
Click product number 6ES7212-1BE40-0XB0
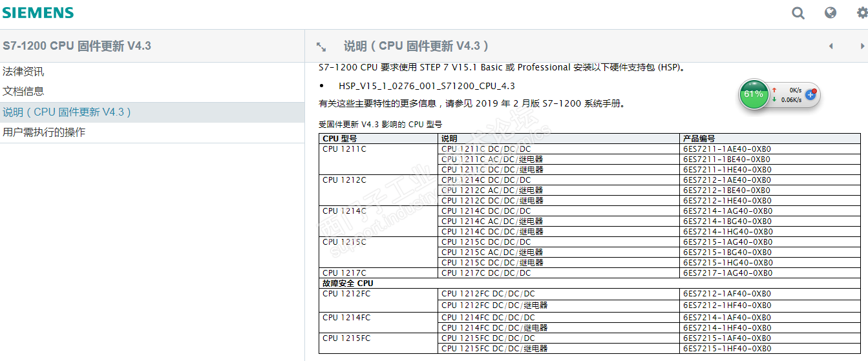(727, 191)
